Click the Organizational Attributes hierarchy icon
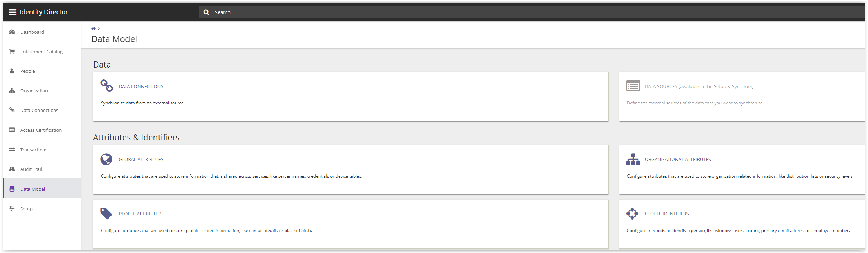The height and width of the screenshot is (253, 868). 633,159
